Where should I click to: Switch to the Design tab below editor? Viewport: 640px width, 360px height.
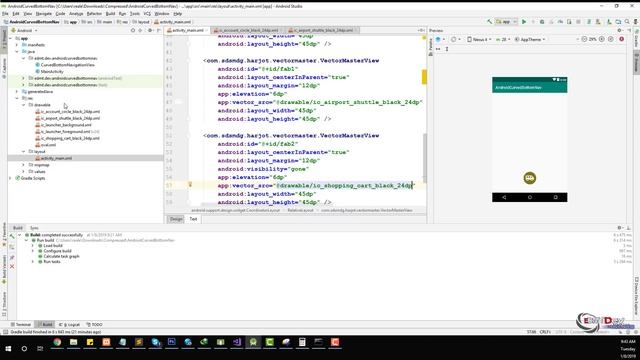176,219
